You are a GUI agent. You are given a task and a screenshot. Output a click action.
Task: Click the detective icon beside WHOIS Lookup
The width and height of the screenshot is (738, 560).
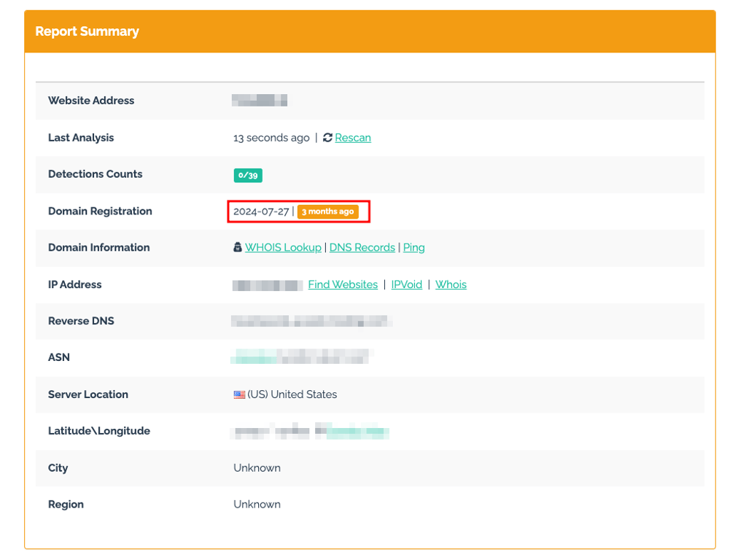(x=237, y=247)
